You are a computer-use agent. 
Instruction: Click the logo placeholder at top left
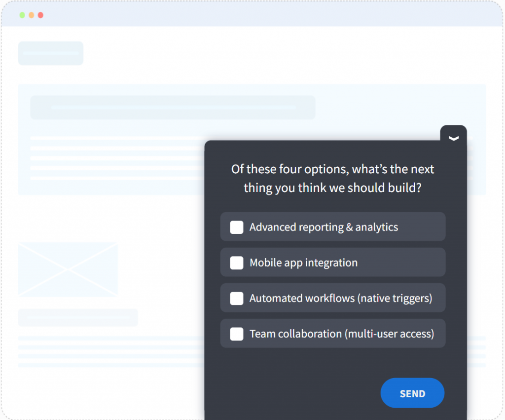coord(51,53)
